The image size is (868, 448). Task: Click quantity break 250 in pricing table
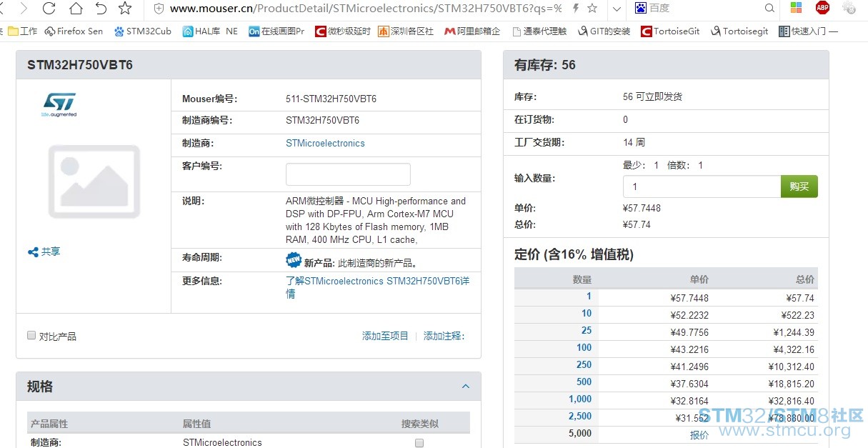(x=584, y=364)
